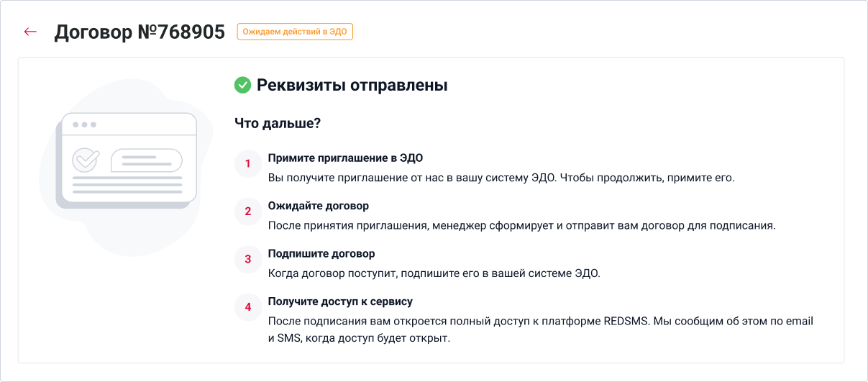Click the green checkmark success icon

coord(242,85)
